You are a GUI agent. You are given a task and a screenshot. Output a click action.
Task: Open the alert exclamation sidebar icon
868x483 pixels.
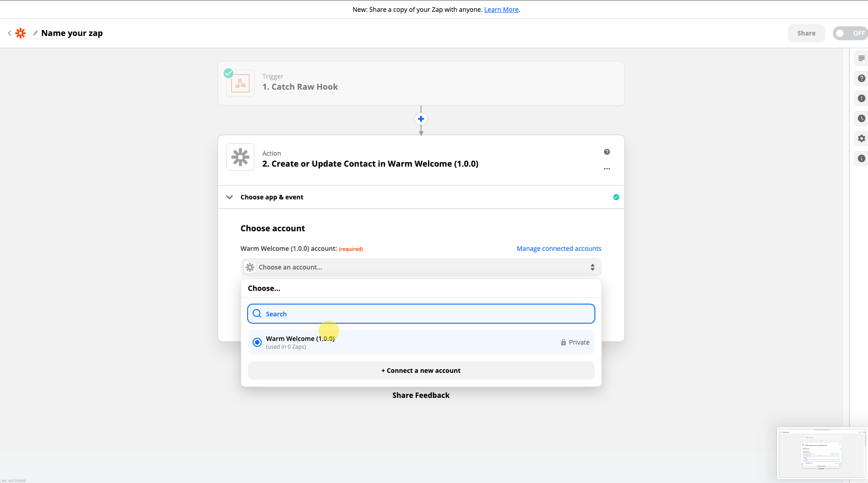[861, 98]
